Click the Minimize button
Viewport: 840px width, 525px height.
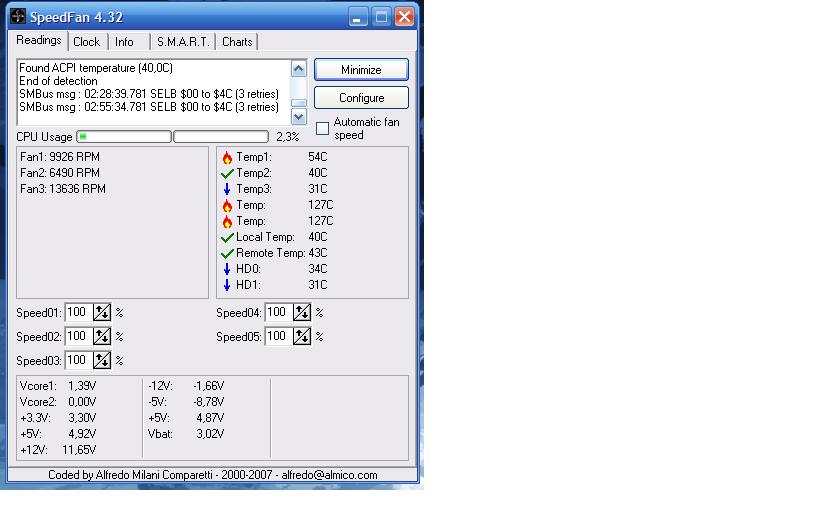(361, 70)
